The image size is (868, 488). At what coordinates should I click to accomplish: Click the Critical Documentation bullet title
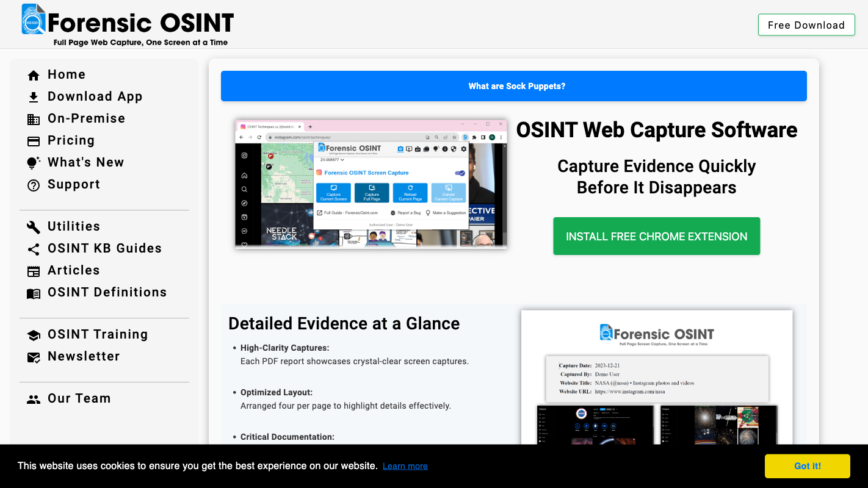(x=288, y=437)
